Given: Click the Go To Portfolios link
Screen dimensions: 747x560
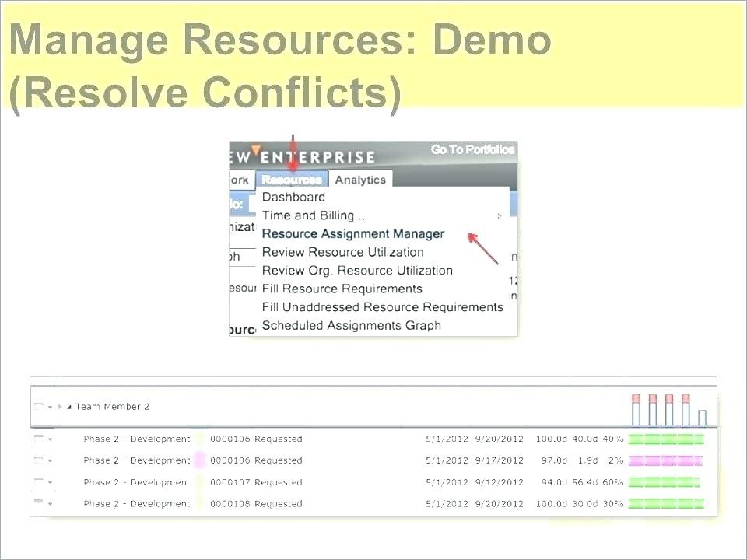Looking at the screenshot, I should 472,149.
